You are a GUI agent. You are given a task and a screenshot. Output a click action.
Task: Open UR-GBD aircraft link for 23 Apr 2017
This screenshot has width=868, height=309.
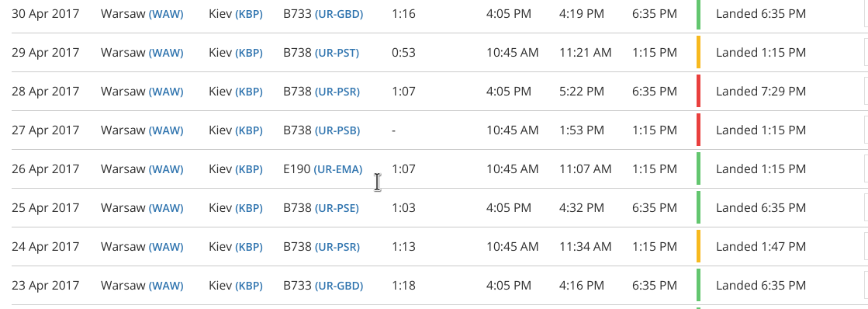pyautogui.click(x=339, y=285)
